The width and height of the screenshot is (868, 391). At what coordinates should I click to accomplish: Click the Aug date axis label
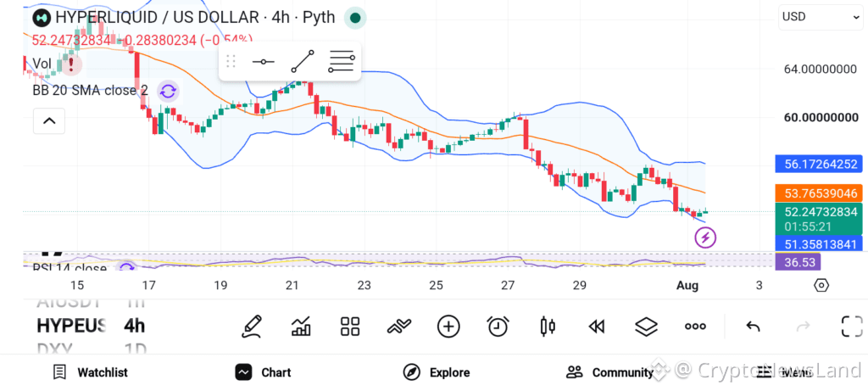pyautogui.click(x=687, y=285)
